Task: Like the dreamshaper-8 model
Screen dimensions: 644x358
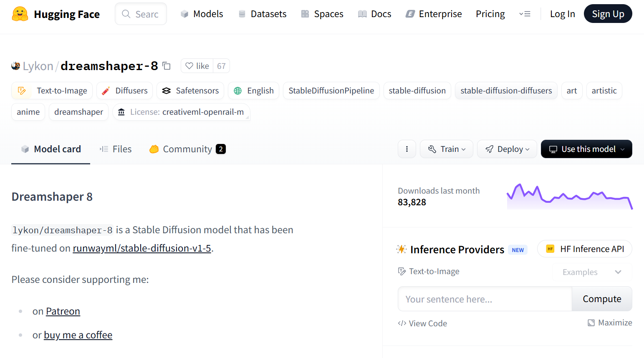Action: click(197, 66)
